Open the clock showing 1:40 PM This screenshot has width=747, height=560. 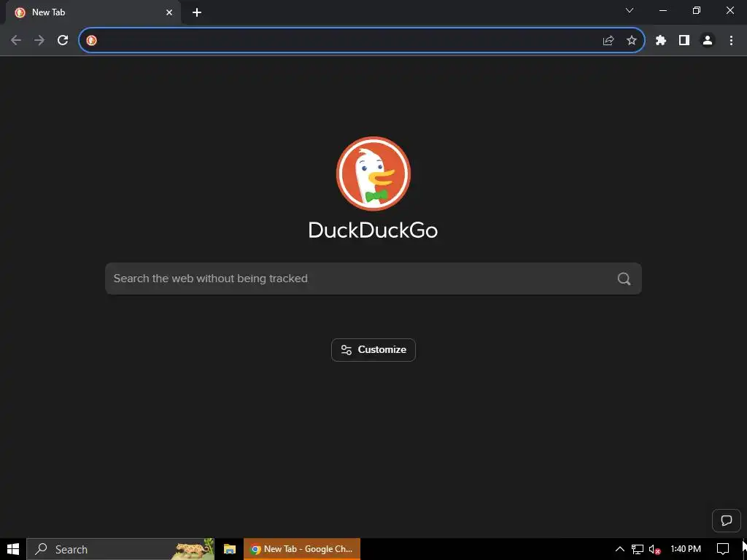686,549
